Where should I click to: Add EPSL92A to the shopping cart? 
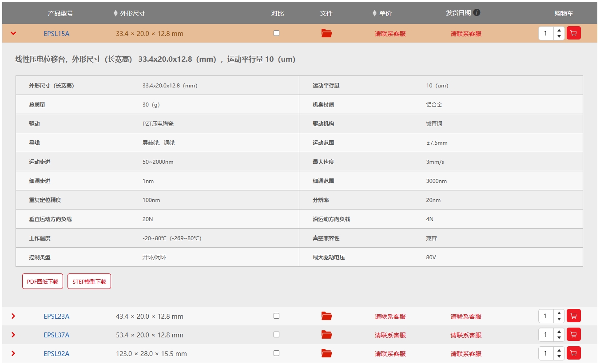pos(573,353)
